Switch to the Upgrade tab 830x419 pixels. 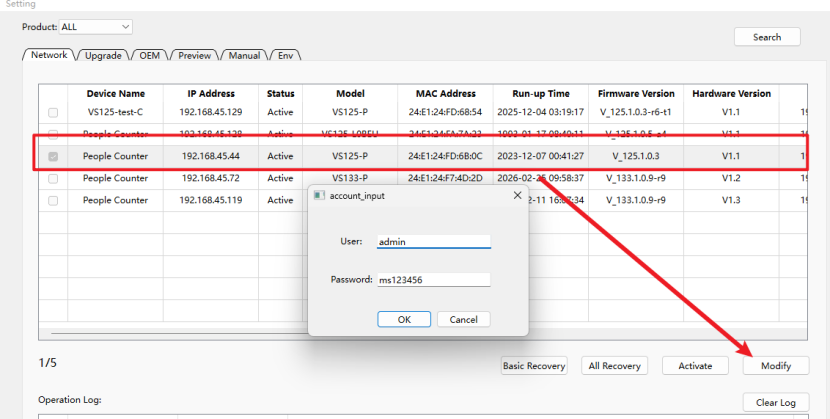(x=103, y=56)
